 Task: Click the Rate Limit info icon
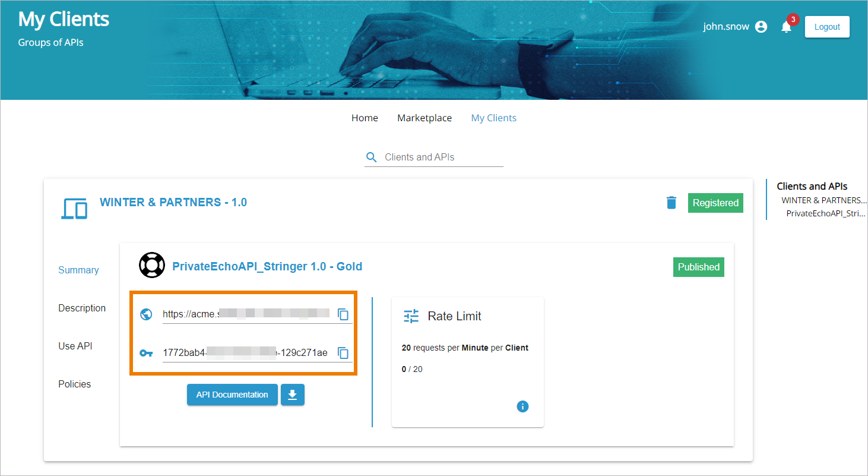[522, 406]
